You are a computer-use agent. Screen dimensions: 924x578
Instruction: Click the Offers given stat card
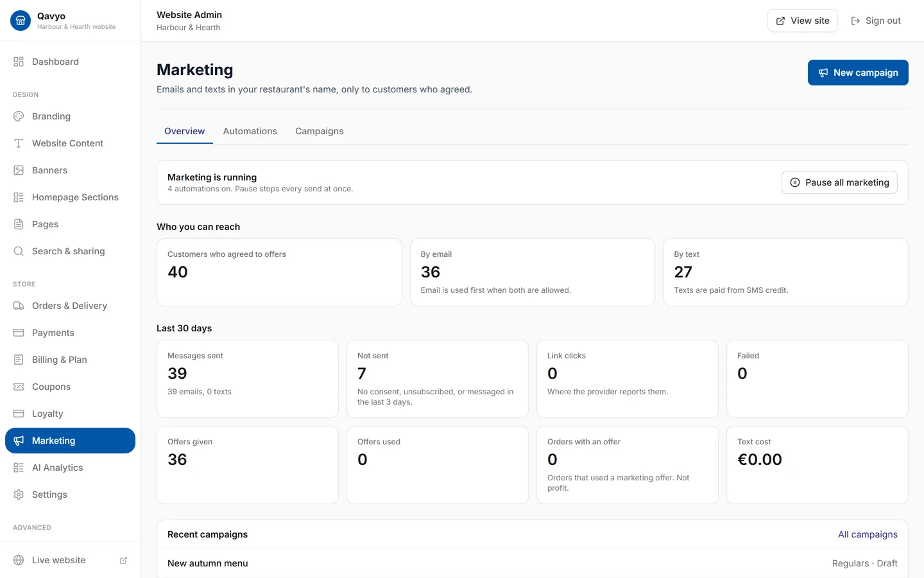pyautogui.click(x=248, y=465)
